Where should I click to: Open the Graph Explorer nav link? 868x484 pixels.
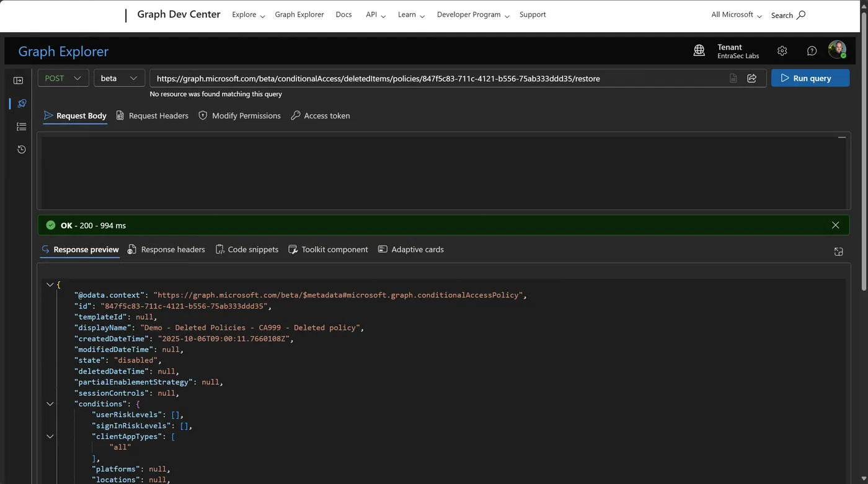(299, 14)
